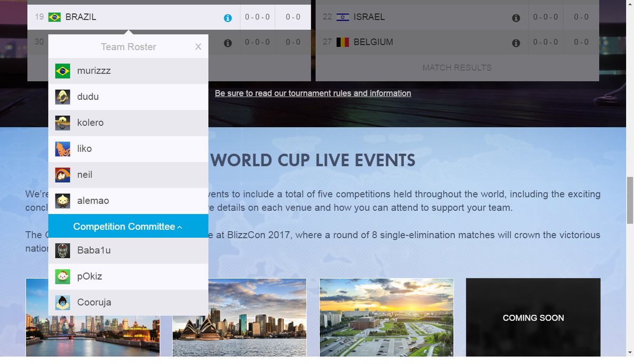The width and height of the screenshot is (634, 364).
Task: Select player name dudu in roster
Action: pyautogui.click(x=88, y=97)
